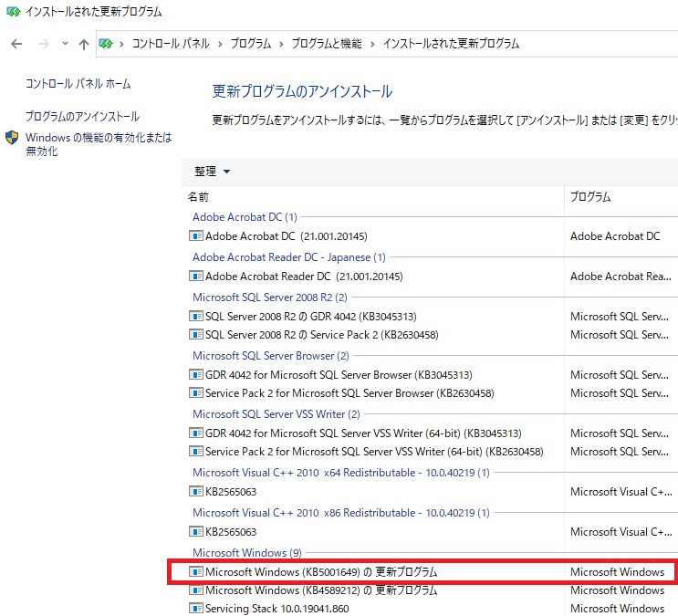This screenshot has width=678, height=616.
Task: Click icon of SQL Server 2008 R2 GDR 4042
Action: (x=196, y=317)
